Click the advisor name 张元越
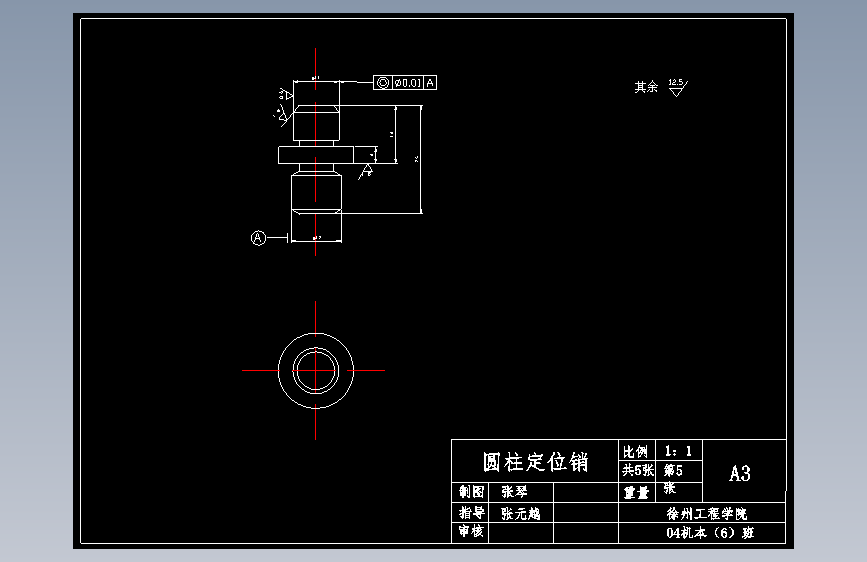The height and width of the screenshot is (562, 867). [520, 513]
